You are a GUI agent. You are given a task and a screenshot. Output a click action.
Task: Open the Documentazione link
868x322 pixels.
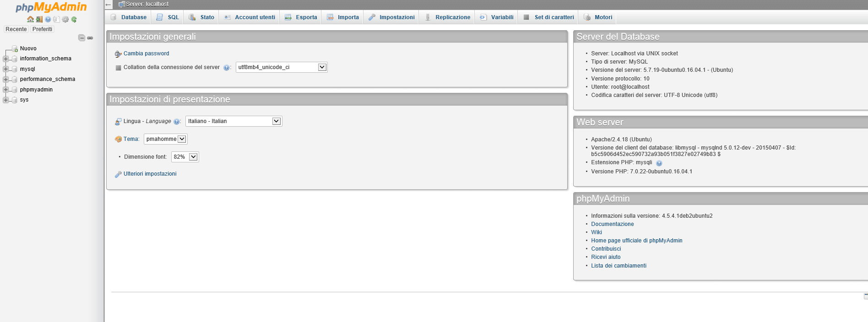[x=613, y=224]
